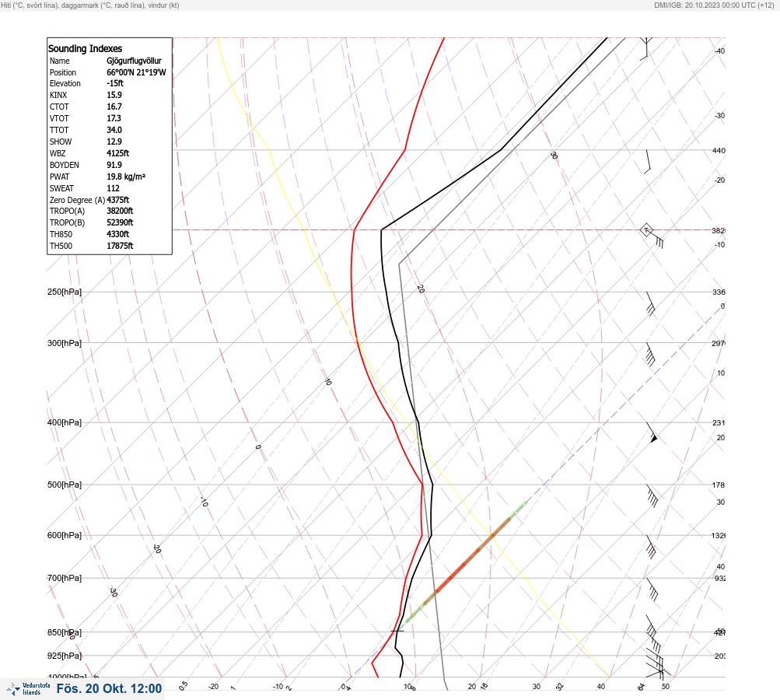Click the PWAT value 19.8 kg/m²
The image size is (780, 700).
pyautogui.click(x=126, y=177)
